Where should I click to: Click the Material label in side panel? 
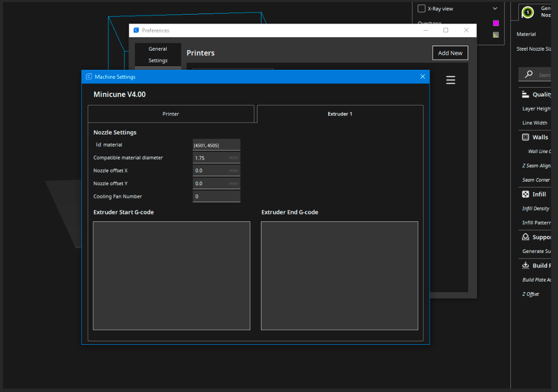click(x=526, y=34)
